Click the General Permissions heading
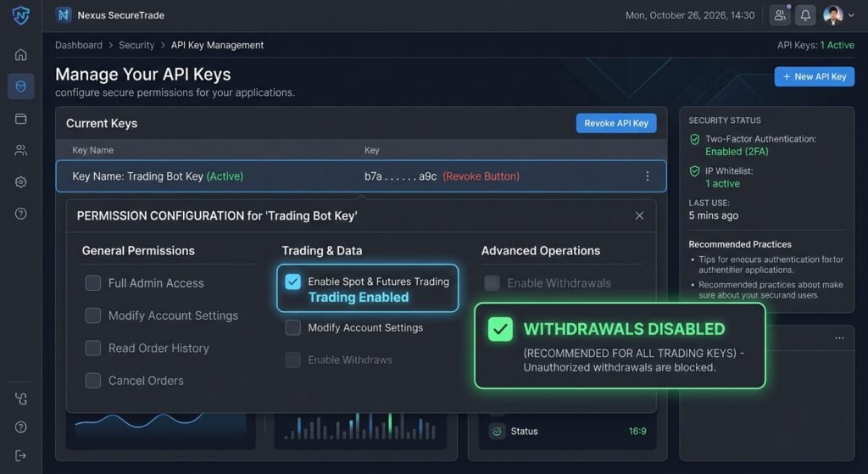This screenshot has height=474, width=868. pyautogui.click(x=138, y=250)
